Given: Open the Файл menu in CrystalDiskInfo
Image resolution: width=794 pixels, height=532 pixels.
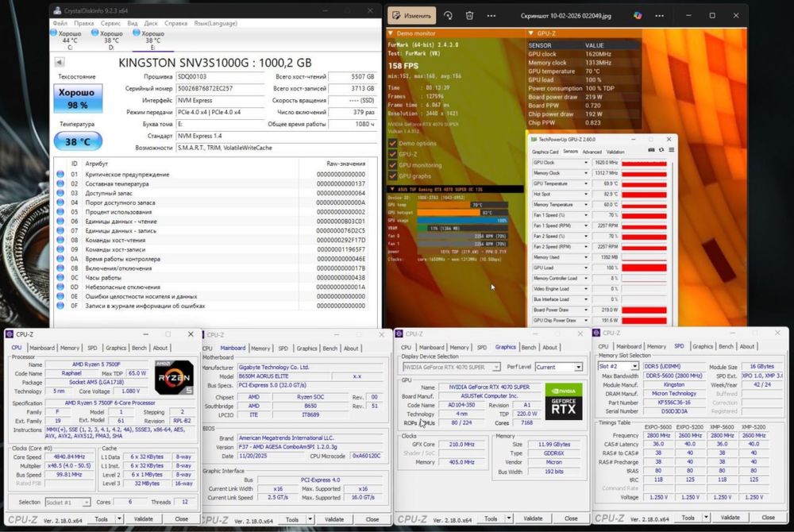Looking at the screenshot, I should click(60, 23).
